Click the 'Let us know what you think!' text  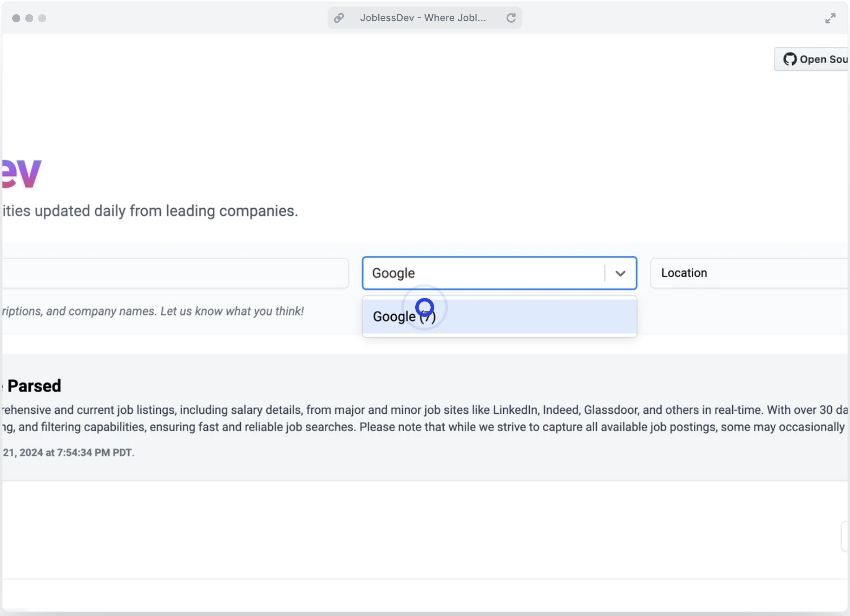232,311
